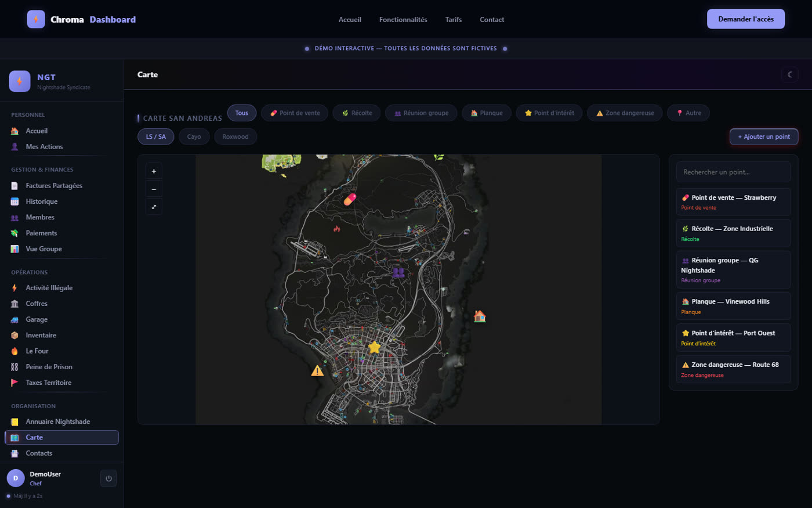Open Contacts in sidebar
812x508 pixels.
click(61, 453)
